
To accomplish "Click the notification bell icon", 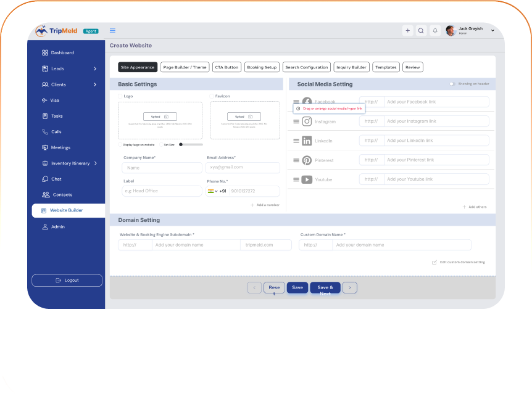I will [x=435, y=30].
